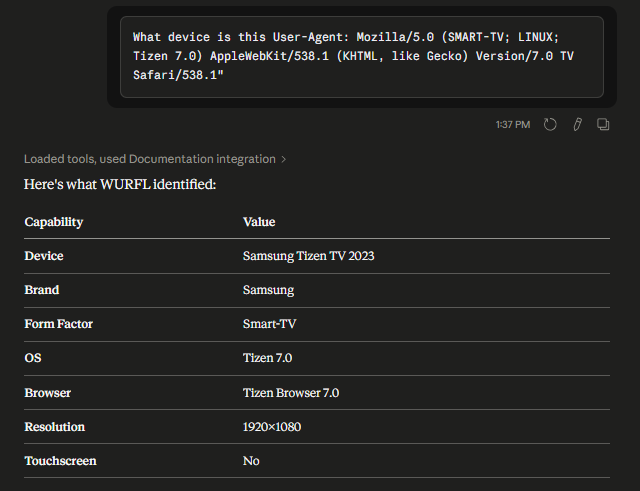Image resolution: width=640 pixels, height=491 pixels.
Task: Select the '1920×1080' resolution value
Action: click(x=272, y=427)
